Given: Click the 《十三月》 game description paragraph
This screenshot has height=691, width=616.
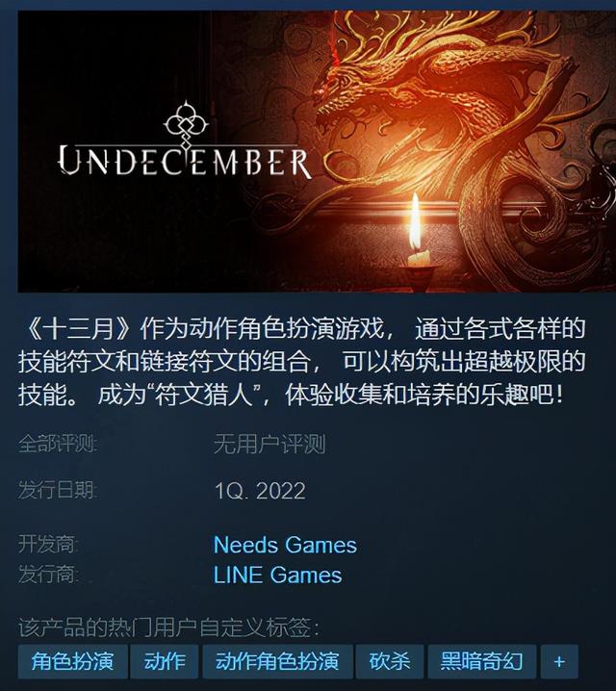Looking at the screenshot, I should point(302,361).
